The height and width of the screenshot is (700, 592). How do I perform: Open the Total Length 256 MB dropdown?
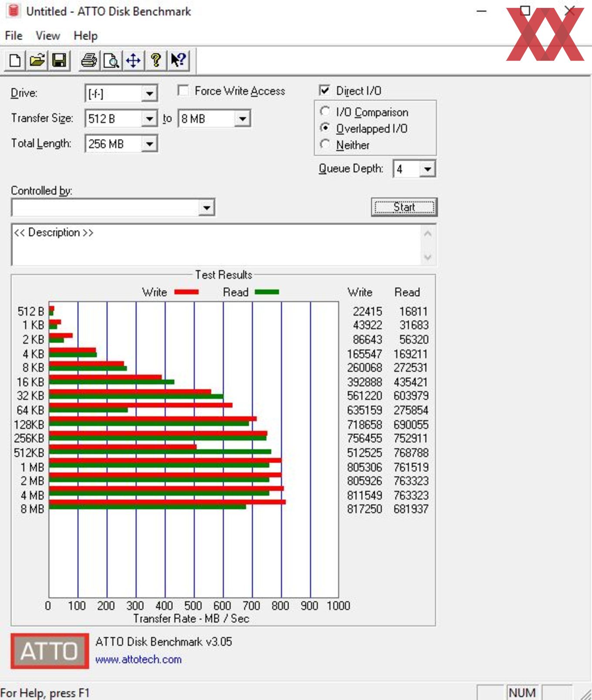click(149, 144)
